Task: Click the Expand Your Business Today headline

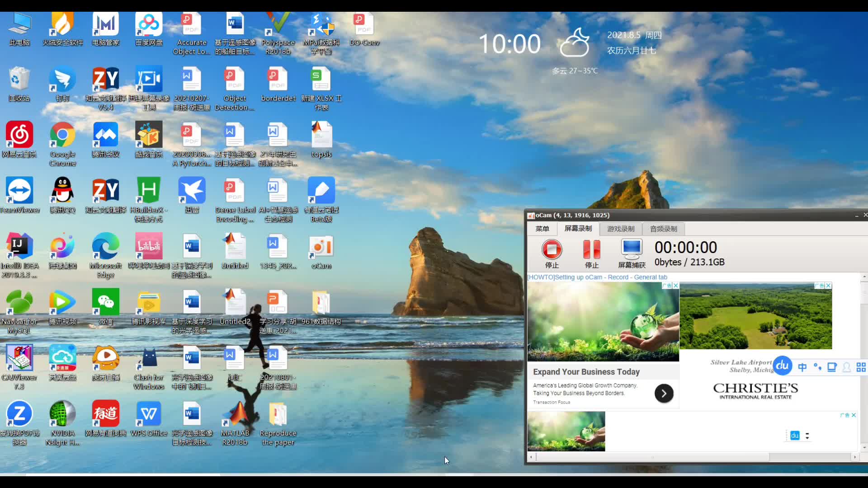Action: [x=586, y=372]
